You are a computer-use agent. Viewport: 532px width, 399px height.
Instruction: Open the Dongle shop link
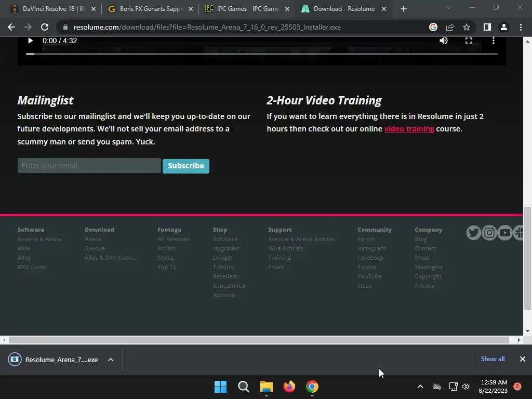pyautogui.click(x=222, y=258)
